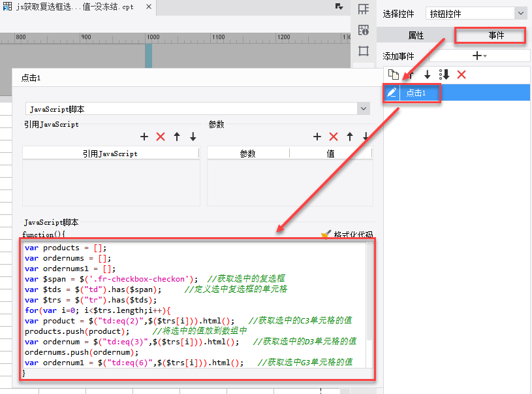The image size is (532, 394).
Task: Place cursor on var ordernums1 line
Action: tap(70, 269)
